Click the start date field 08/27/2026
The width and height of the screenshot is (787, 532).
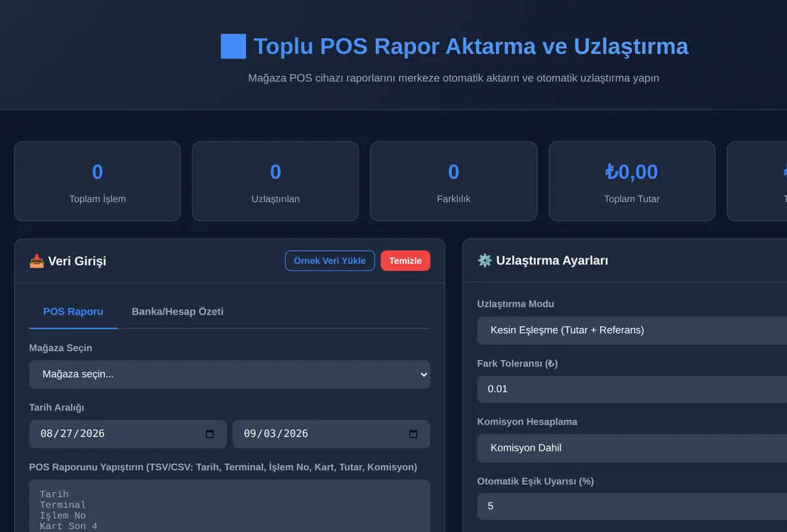pos(128,434)
